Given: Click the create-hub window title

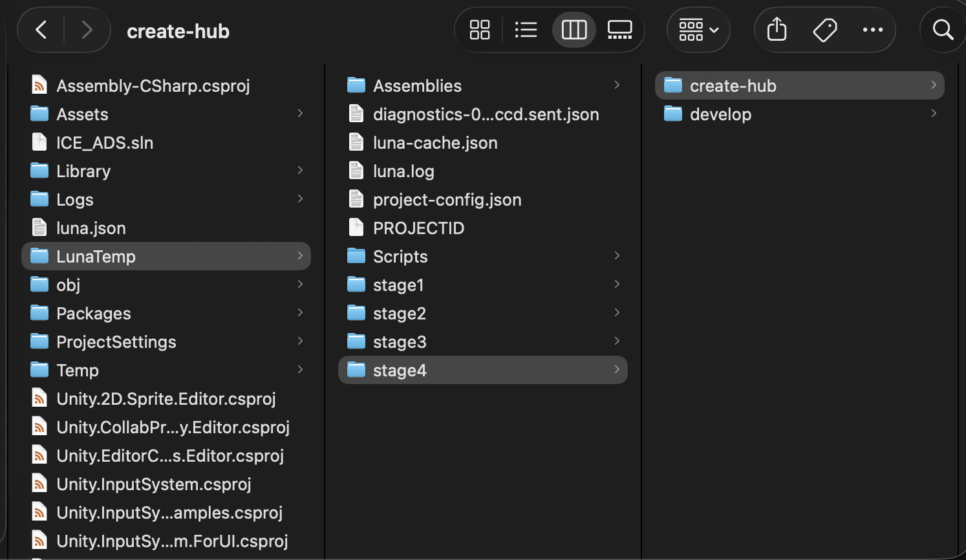Looking at the screenshot, I should coord(178,31).
